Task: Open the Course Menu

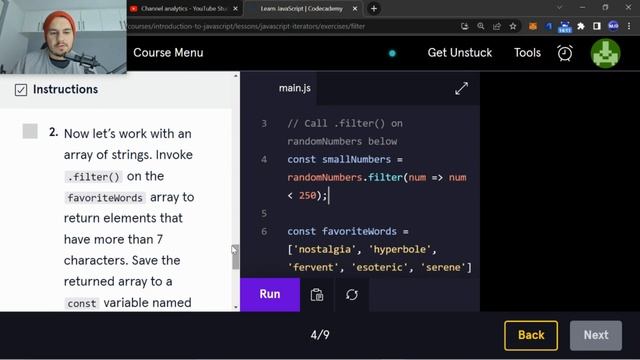Action: (x=168, y=53)
